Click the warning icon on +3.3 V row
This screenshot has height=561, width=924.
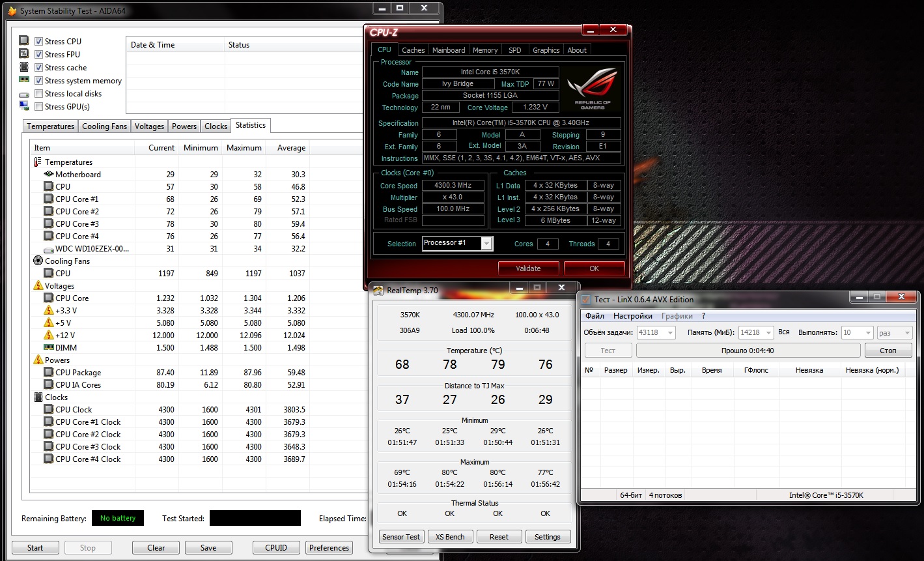[x=49, y=310]
